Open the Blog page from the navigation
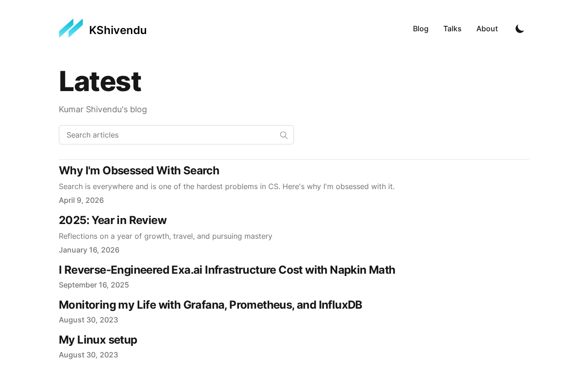 (420, 29)
